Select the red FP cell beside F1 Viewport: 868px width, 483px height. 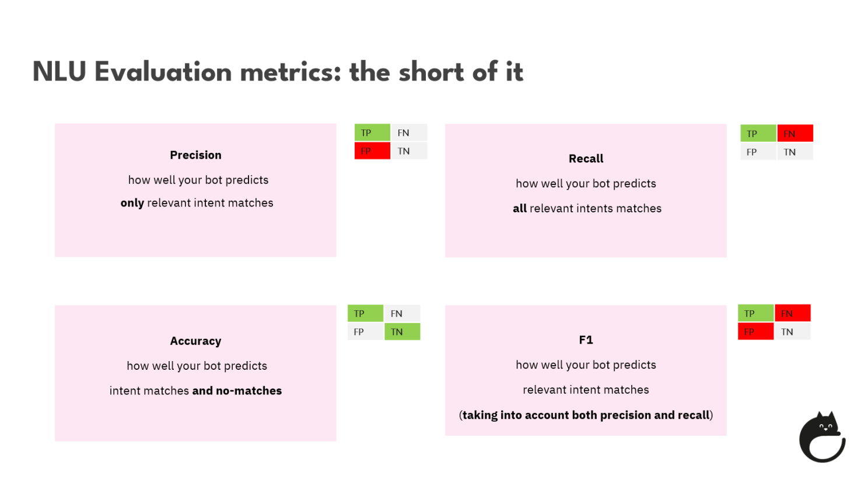tap(755, 332)
